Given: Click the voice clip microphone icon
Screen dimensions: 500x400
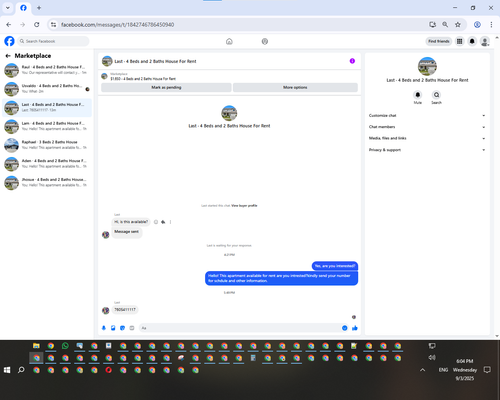Looking at the screenshot, I should (104, 328).
